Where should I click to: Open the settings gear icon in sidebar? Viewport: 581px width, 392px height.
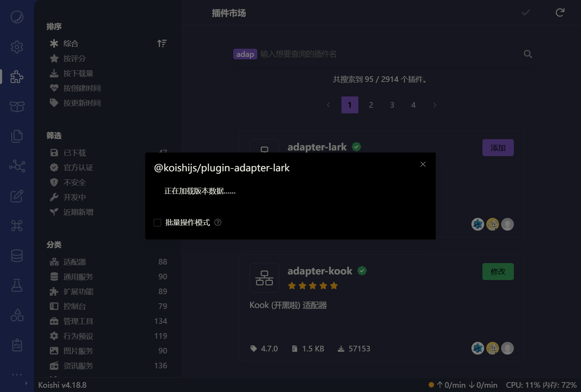17,47
